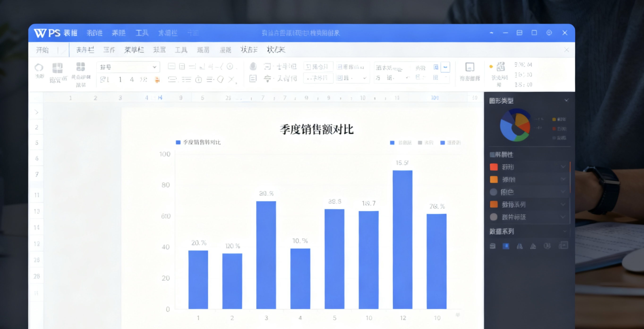Open the font name dropdown in the toolbar
Screen dimensions: 644x329
pyautogui.click(x=128, y=67)
